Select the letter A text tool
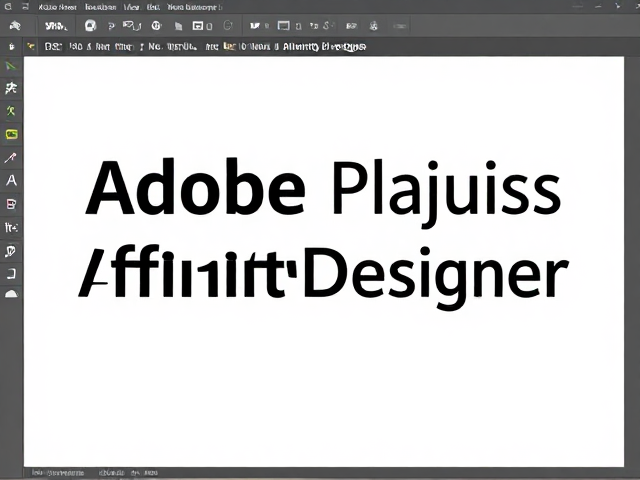The width and height of the screenshot is (640, 480). point(11,180)
